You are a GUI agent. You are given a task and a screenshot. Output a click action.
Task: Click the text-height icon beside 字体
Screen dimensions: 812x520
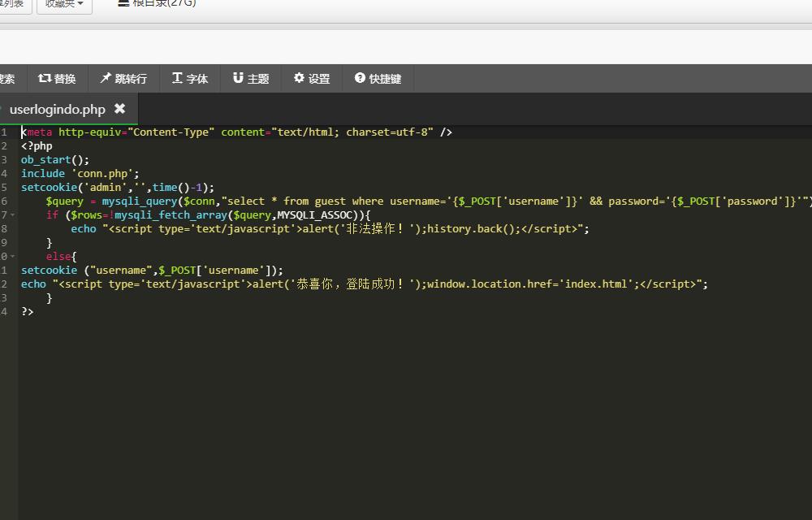pos(177,78)
